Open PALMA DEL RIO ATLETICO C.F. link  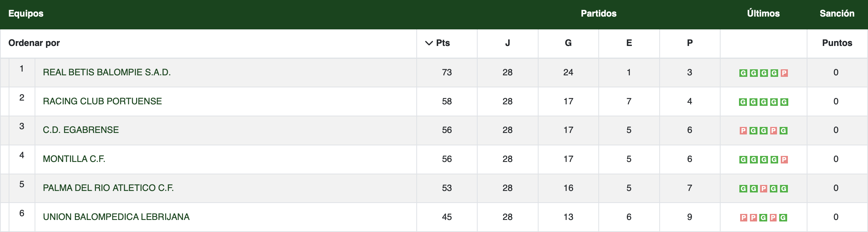click(x=108, y=188)
